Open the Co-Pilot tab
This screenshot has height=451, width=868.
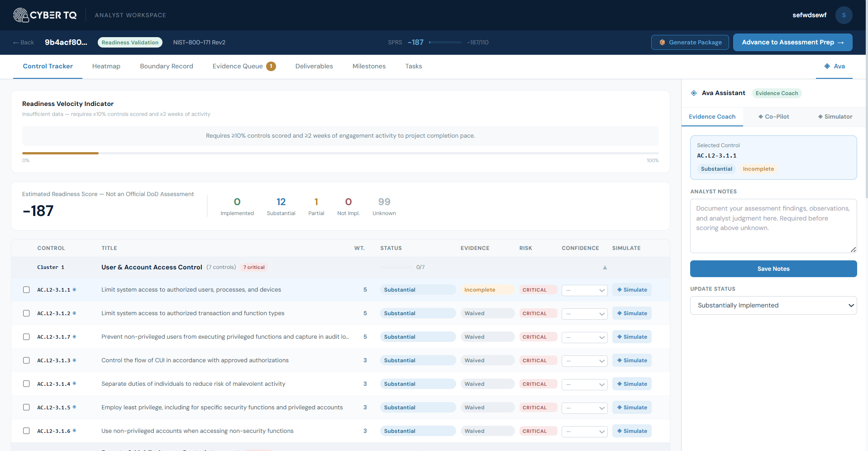pyautogui.click(x=773, y=116)
